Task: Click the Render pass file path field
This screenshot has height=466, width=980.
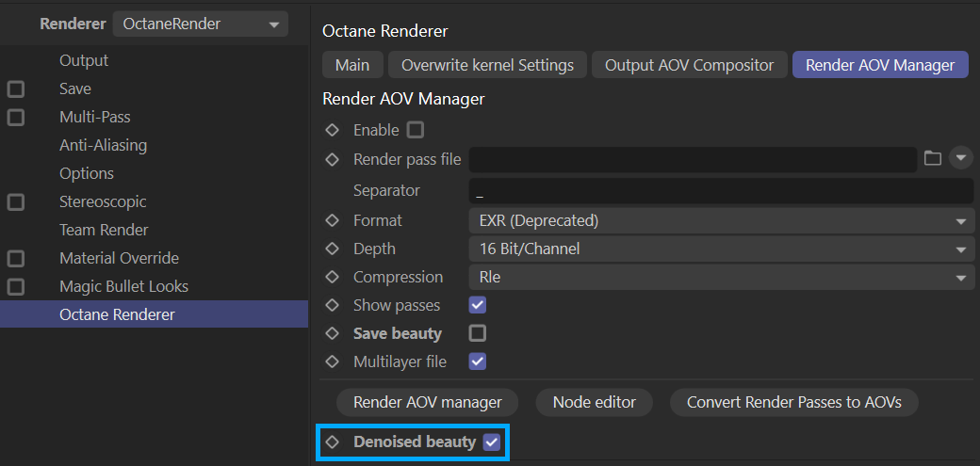Action: tap(692, 159)
